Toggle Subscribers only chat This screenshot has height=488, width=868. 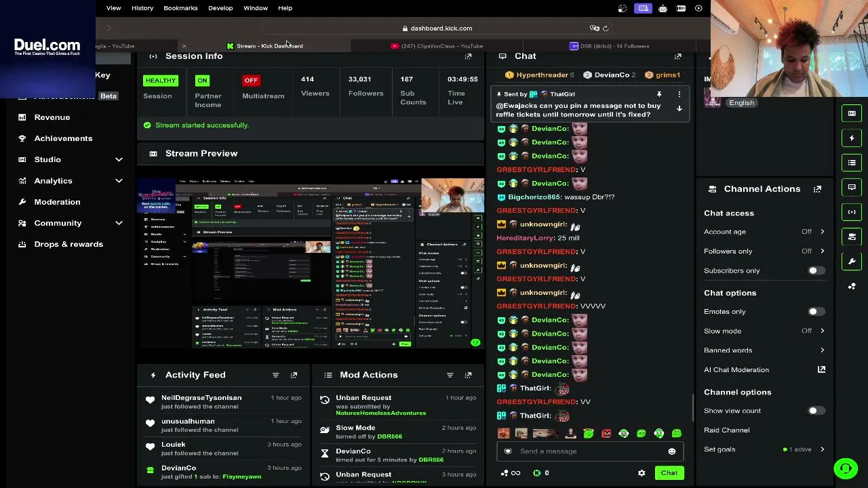click(816, 270)
